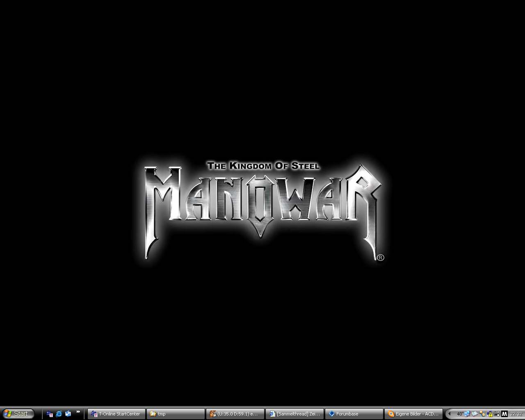
Task: Switch to the T-Online StartCenter taskbar window
Action: [x=116, y=414]
